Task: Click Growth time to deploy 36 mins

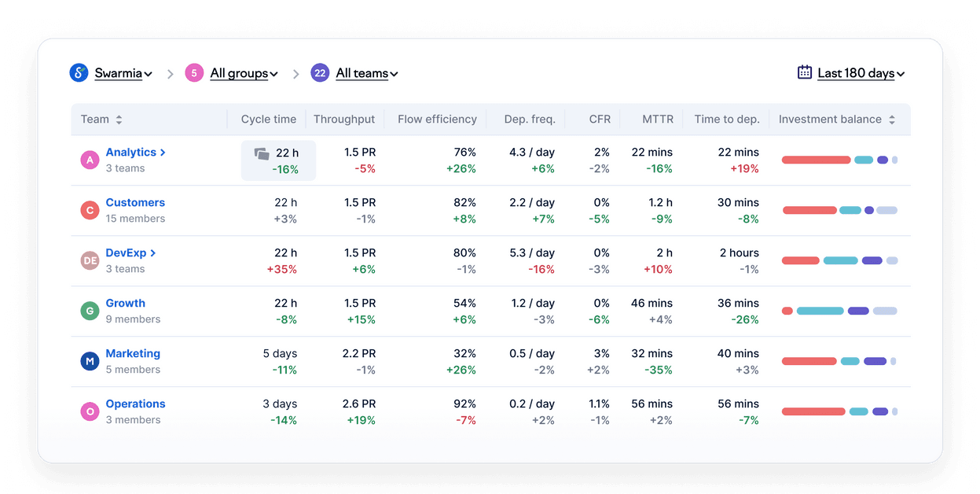Action: coord(738,304)
